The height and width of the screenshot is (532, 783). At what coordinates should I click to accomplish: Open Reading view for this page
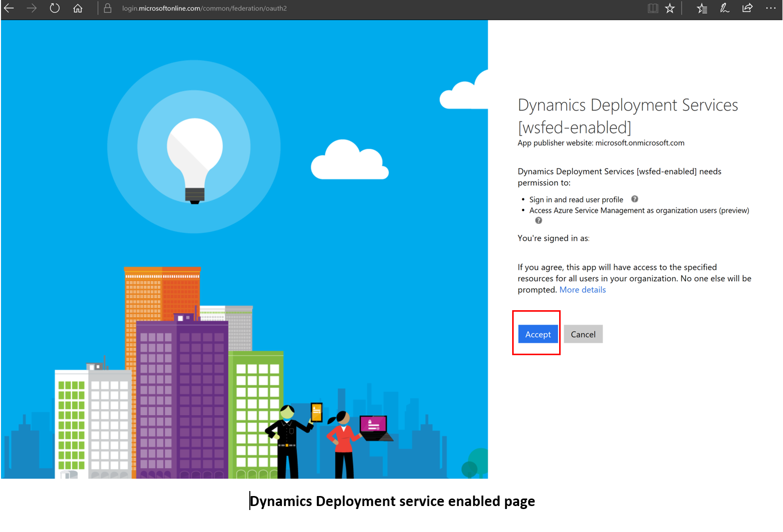click(x=653, y=8)
